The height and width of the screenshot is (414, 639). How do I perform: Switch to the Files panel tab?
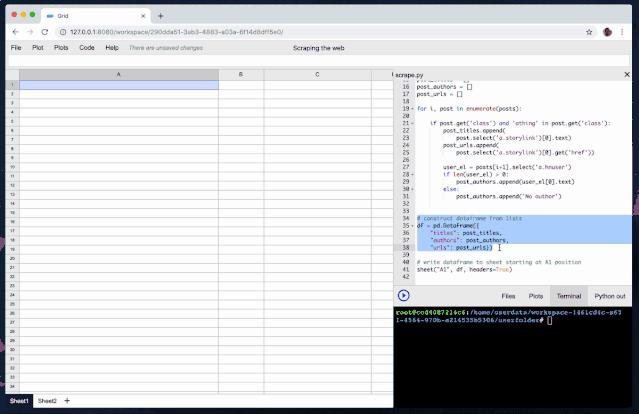pyautogui.click(x=508, y=296)
